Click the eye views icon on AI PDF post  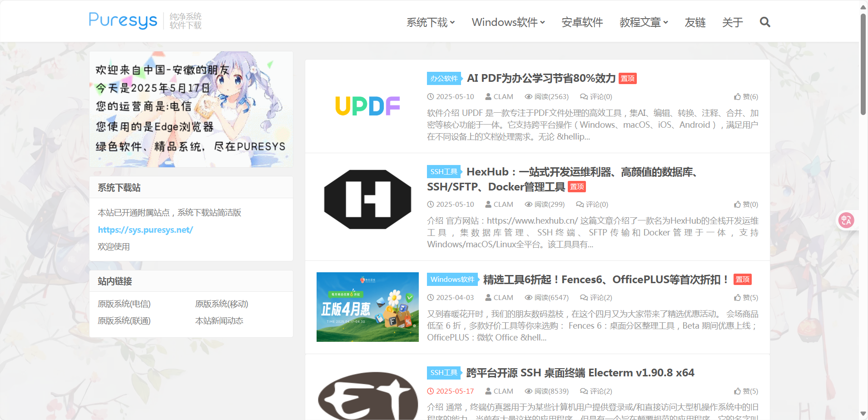(528, 96)
